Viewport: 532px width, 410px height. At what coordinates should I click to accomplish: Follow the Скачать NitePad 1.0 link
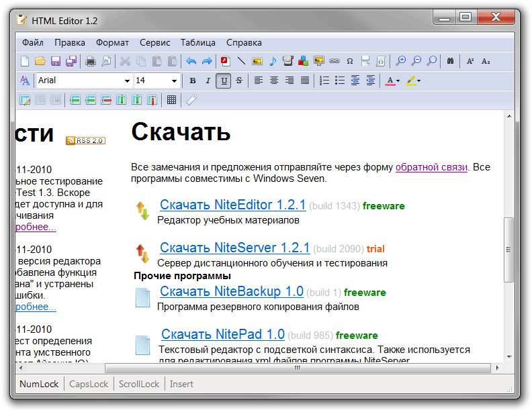223,334
